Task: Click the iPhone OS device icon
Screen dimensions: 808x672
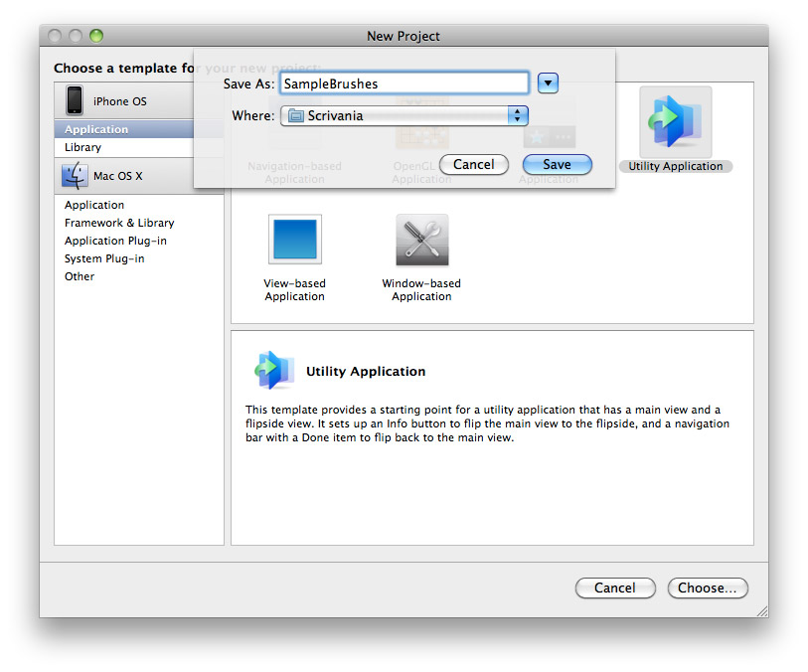Action: [x=75, y=100]
